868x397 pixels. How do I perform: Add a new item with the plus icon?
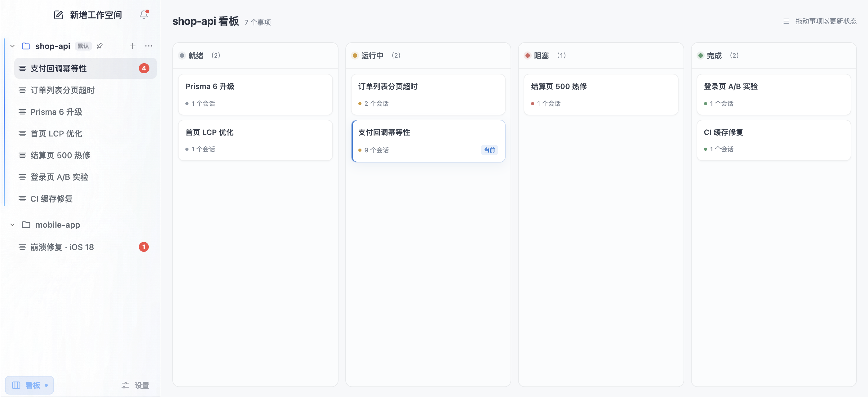[x=133, y=46]
